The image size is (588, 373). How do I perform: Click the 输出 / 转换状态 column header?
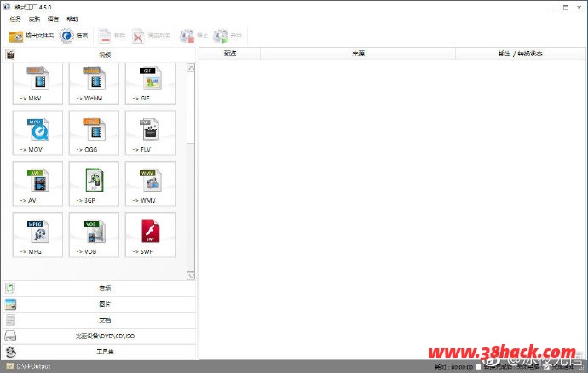pos(521,54)
